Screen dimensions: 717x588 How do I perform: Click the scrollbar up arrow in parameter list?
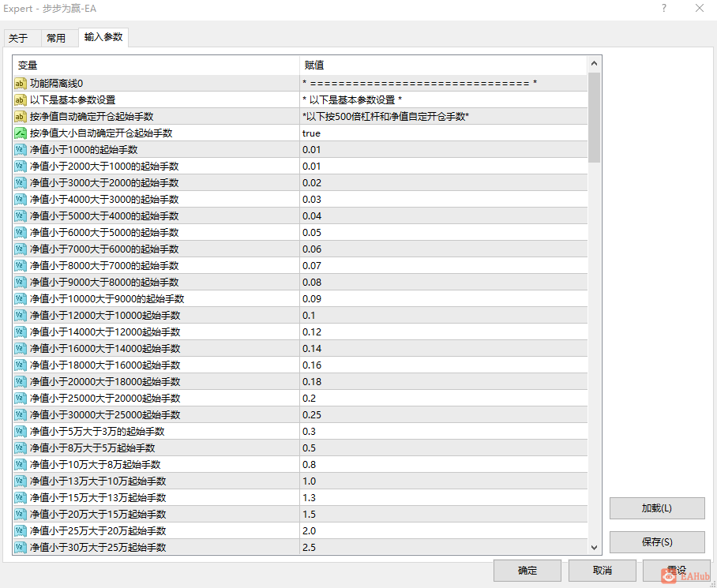[595, 63]
